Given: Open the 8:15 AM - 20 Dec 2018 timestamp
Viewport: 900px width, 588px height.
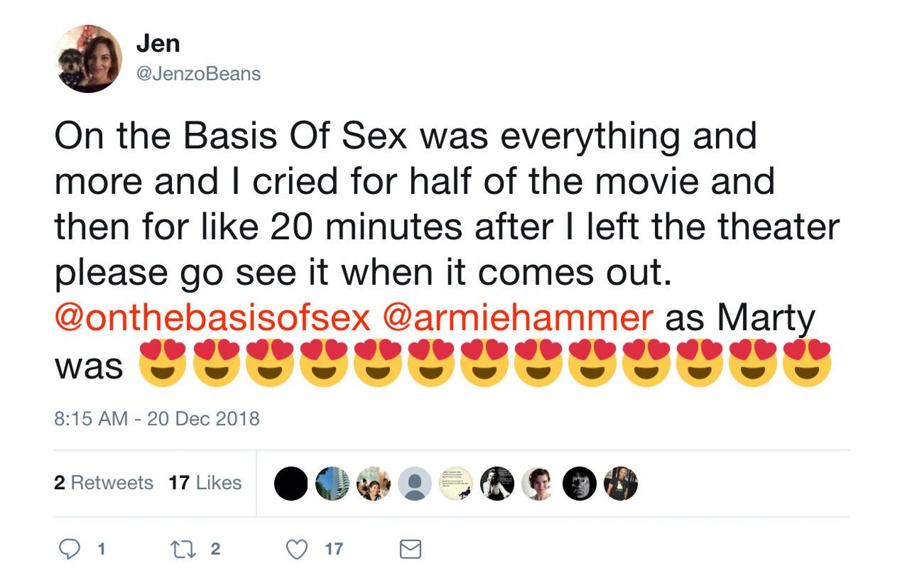Looking at the screenshot, I should pos(157,419).
